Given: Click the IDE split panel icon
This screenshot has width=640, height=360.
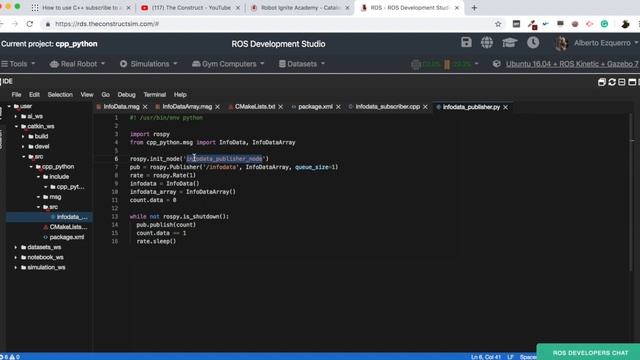Looking at the screenshot, I should pos(622,82).
